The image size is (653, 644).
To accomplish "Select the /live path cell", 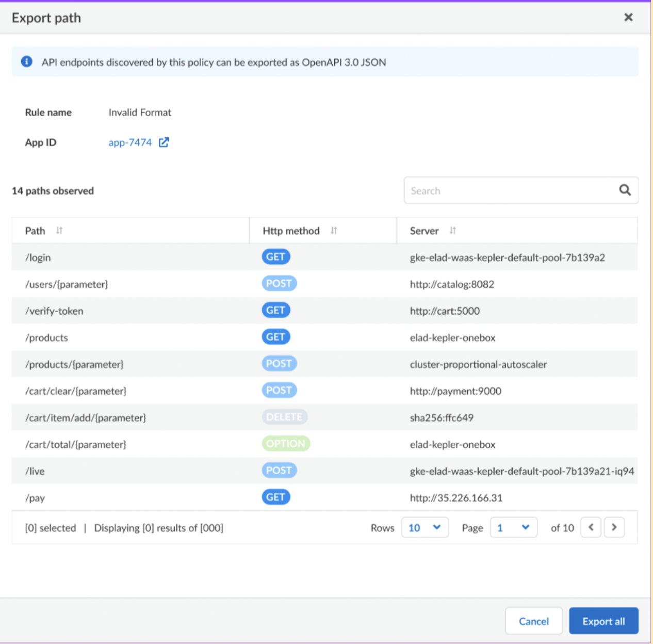I will pyautogui.click(x=35, y=472).
